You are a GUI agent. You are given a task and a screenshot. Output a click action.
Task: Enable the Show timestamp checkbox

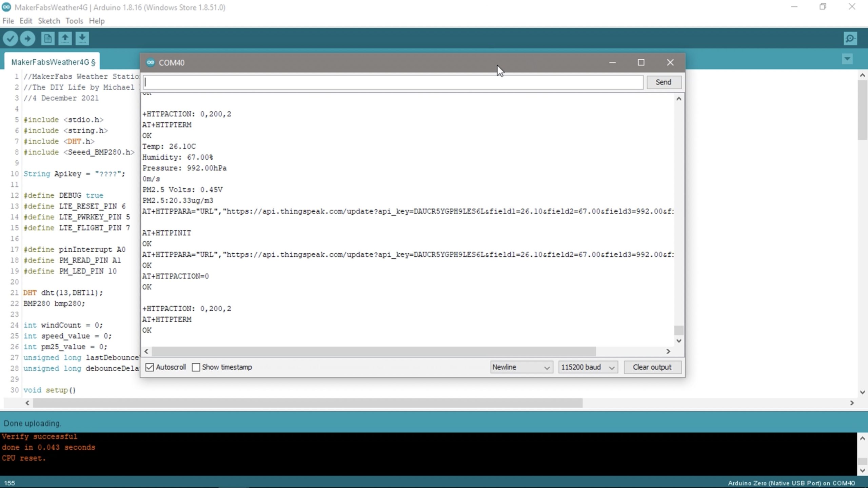[196, 367]
